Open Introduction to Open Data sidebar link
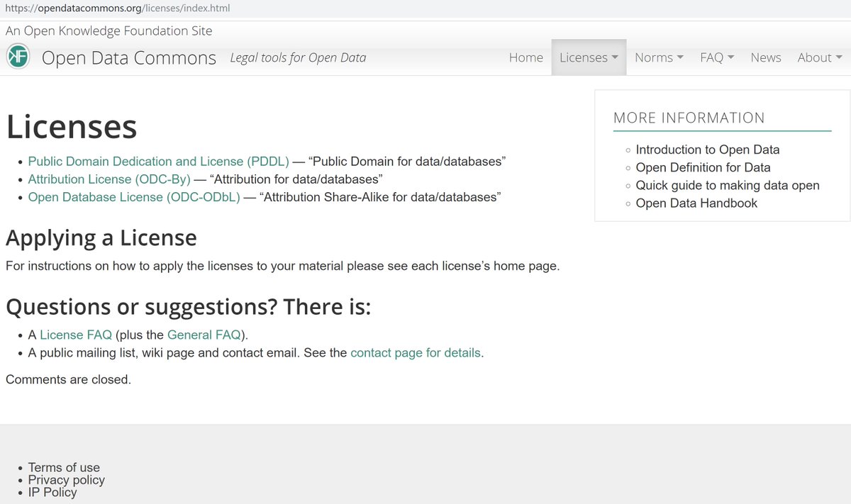The height and width of the screenshot is (504, 851). (x=708, y=150)
